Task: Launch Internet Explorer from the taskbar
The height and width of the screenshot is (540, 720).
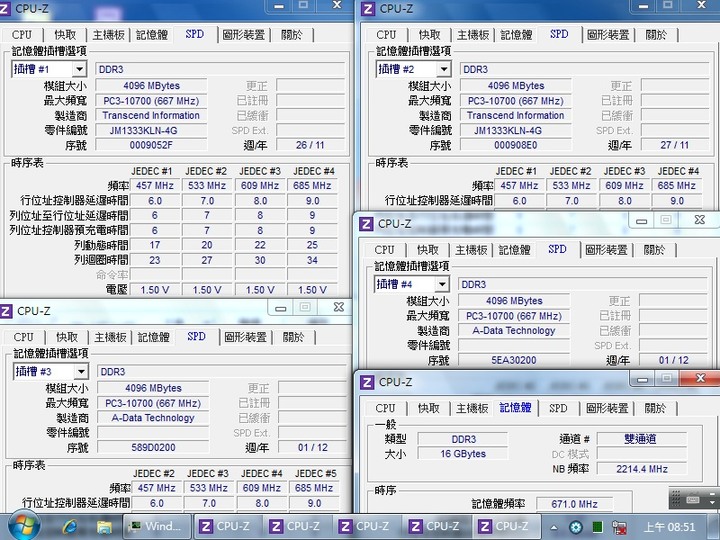Action: (70, 527)
